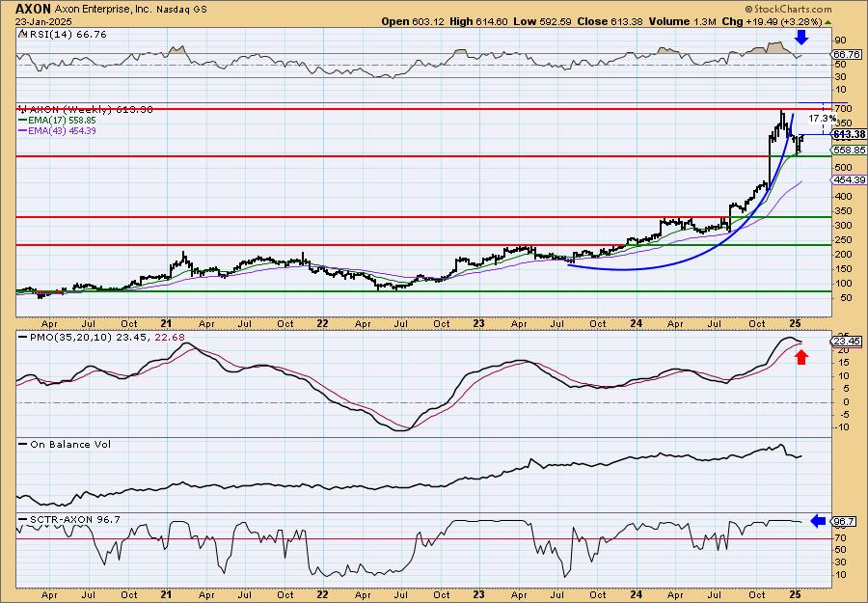The image size is (868, 603).
Task: Click the Close 613.38 header value
Action: [610, 21]
